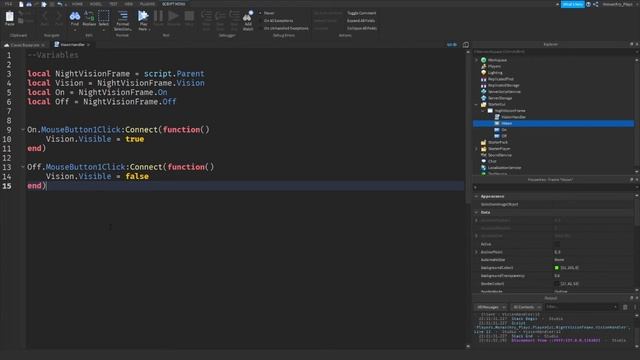This screenshot has height=360, width=640.
Task: Open the BorderColor3 dark color swatch
Action: tap(557, 284)
